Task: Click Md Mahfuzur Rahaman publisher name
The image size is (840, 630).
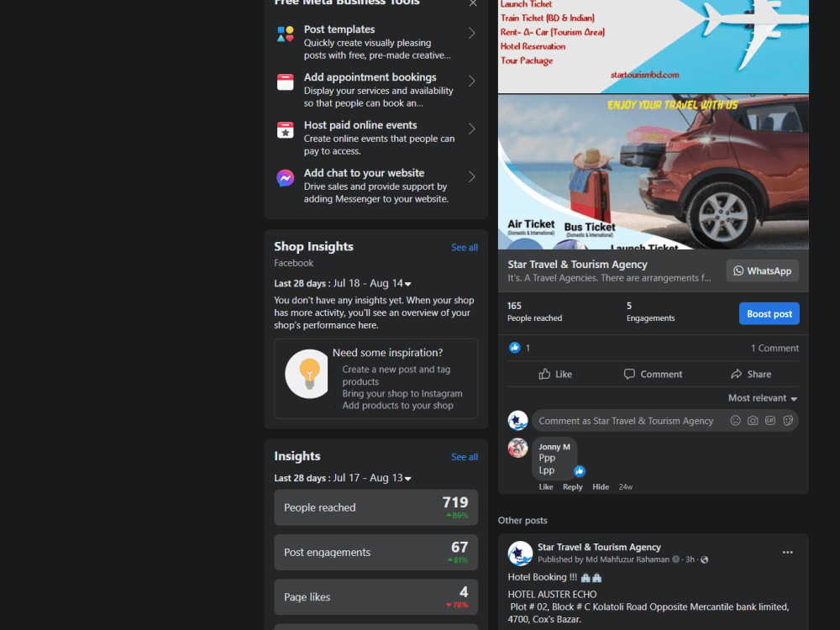Action: 627,559
